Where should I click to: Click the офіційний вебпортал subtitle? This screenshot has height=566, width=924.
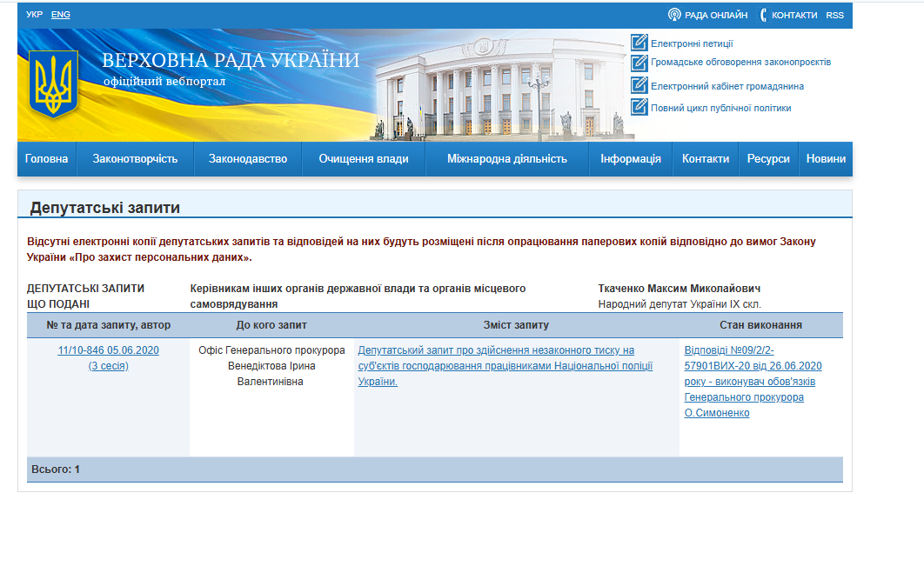tap(164, 81)
